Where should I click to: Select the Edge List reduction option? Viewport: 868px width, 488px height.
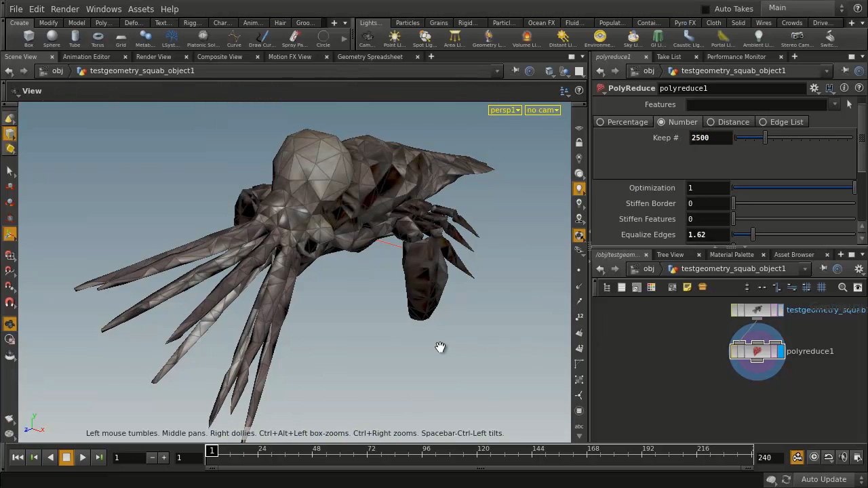pos(781,122)
